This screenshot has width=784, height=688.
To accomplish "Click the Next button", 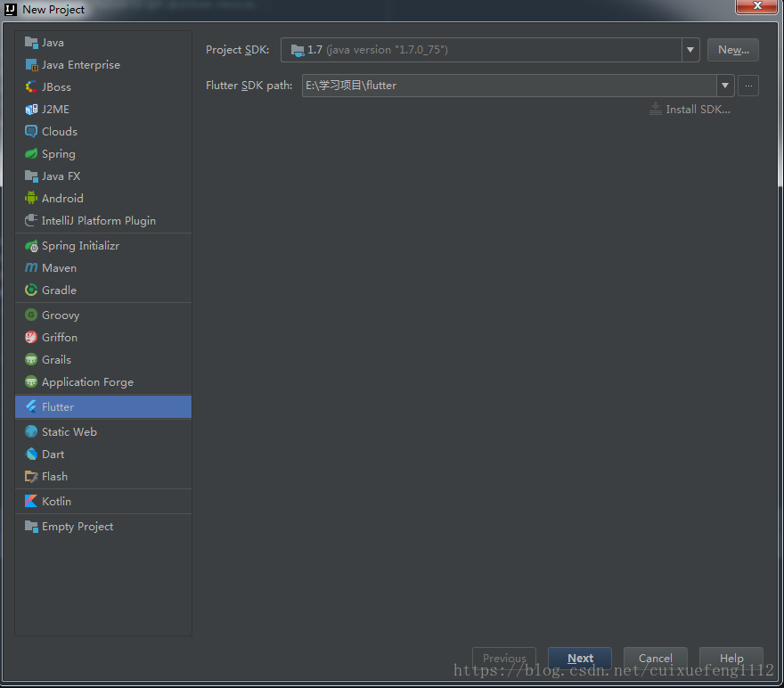I will (x=580, y=658).
